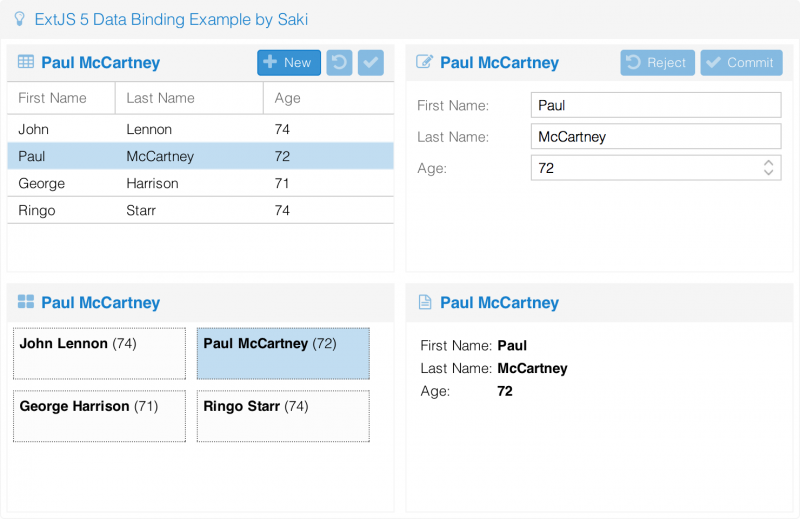The image size is (800, 519).
Task: Click the undo icon button in grid toolbar
Action: 339,63
